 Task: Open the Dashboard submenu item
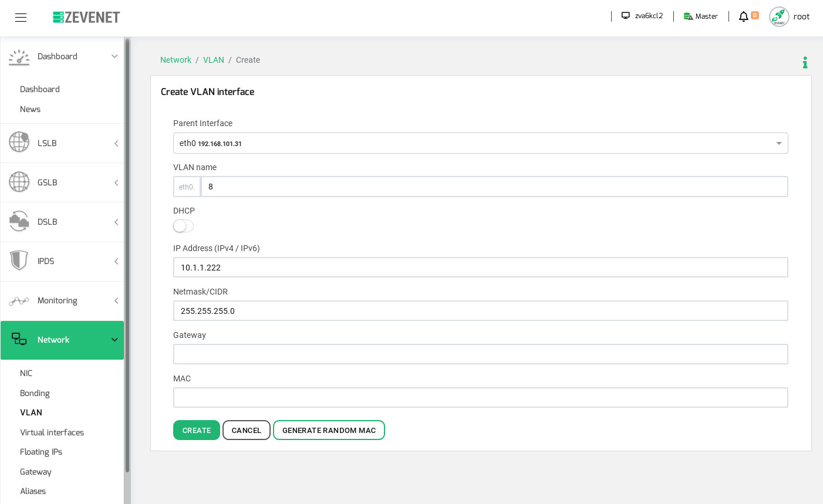(40, 89)
